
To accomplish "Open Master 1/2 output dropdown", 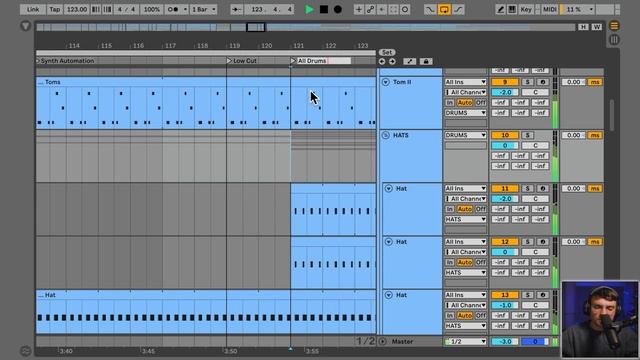I will point(465,342).
